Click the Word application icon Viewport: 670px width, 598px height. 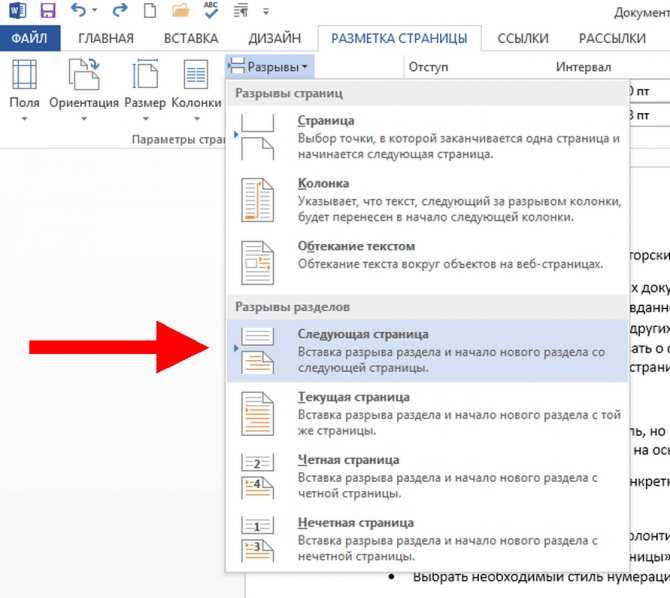[18, 10]
